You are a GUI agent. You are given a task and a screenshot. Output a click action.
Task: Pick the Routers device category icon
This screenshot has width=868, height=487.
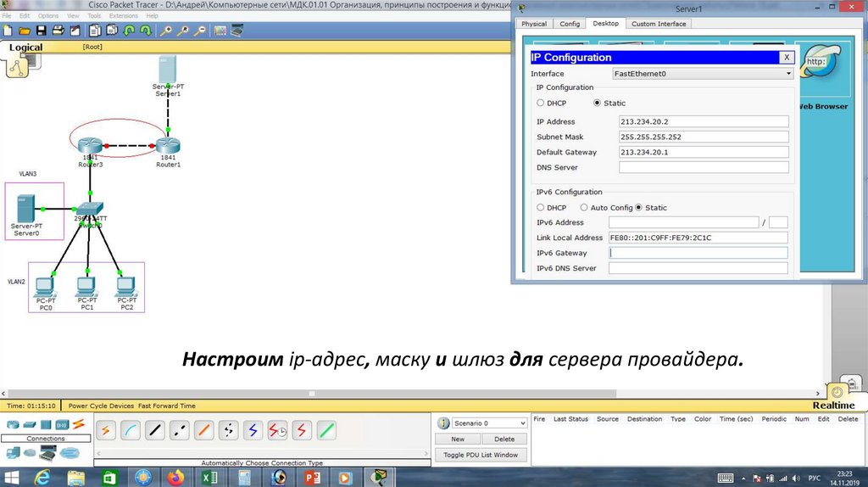click(12, 424)
